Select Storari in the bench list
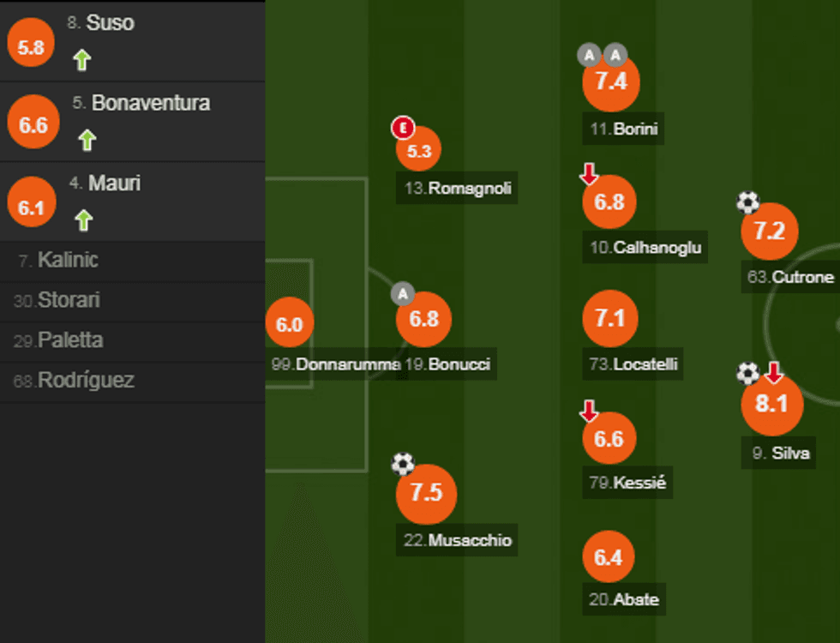 pyautogui.click(x=69, y=300)
